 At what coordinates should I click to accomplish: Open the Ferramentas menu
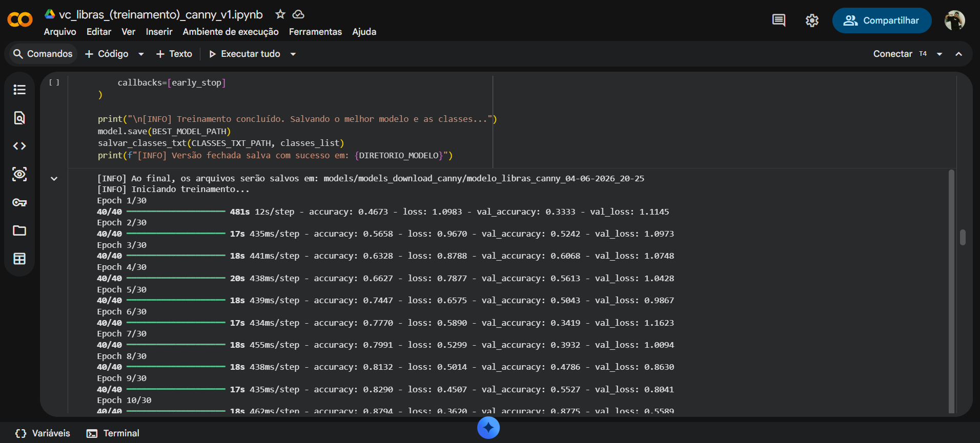click(315, 32)
